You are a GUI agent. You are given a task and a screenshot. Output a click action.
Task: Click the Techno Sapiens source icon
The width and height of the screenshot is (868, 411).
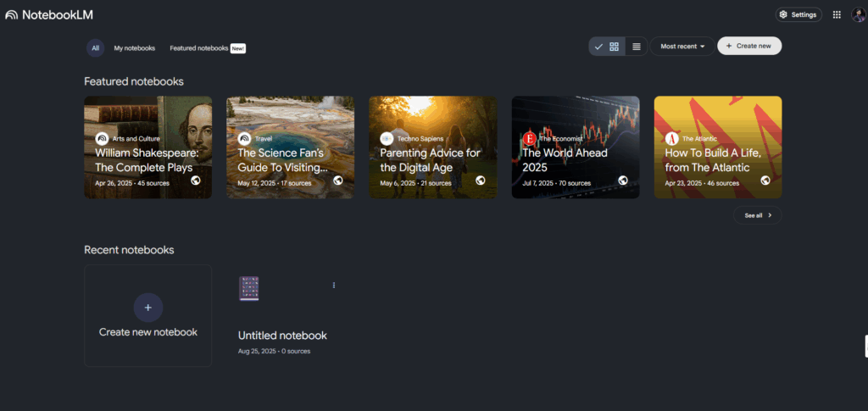pos(387,139)
